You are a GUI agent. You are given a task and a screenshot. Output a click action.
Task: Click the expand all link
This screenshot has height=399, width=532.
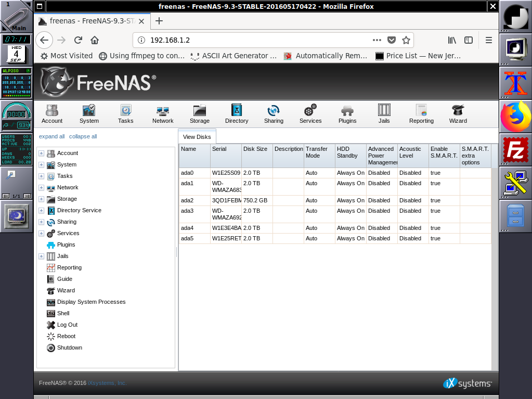(x=51, y=136)
